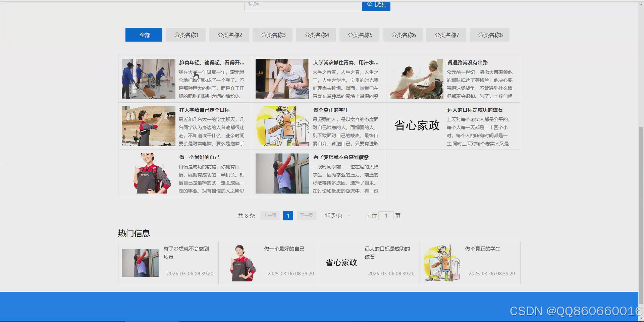Open the article 做个真正的学生
Screen dimensions: 644x322
click(330, 110)
